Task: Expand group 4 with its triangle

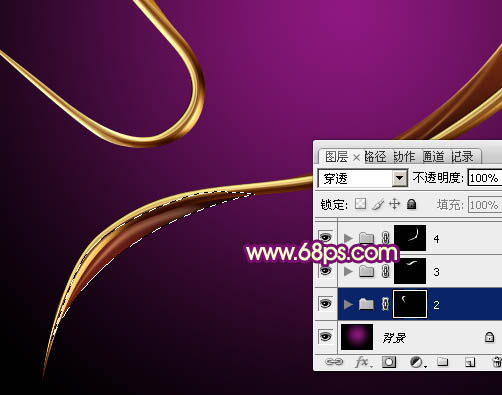Action: 348,238
